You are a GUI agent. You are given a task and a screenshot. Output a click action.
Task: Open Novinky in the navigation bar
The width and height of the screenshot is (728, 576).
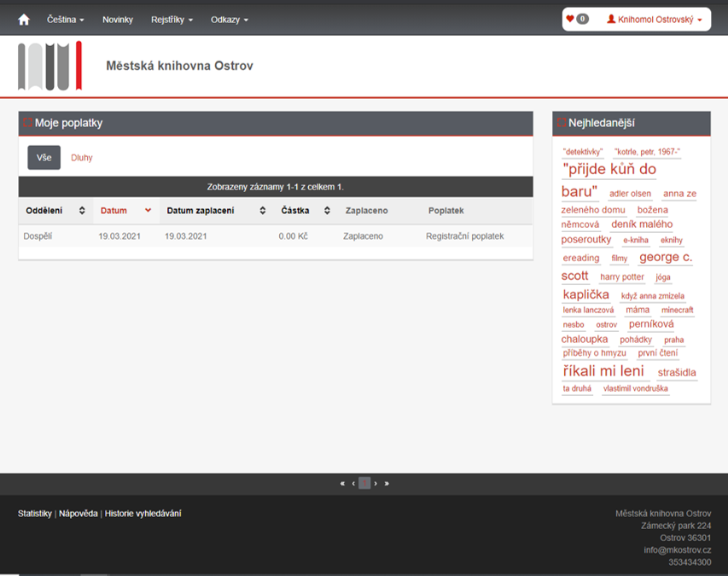click(118, 20)
